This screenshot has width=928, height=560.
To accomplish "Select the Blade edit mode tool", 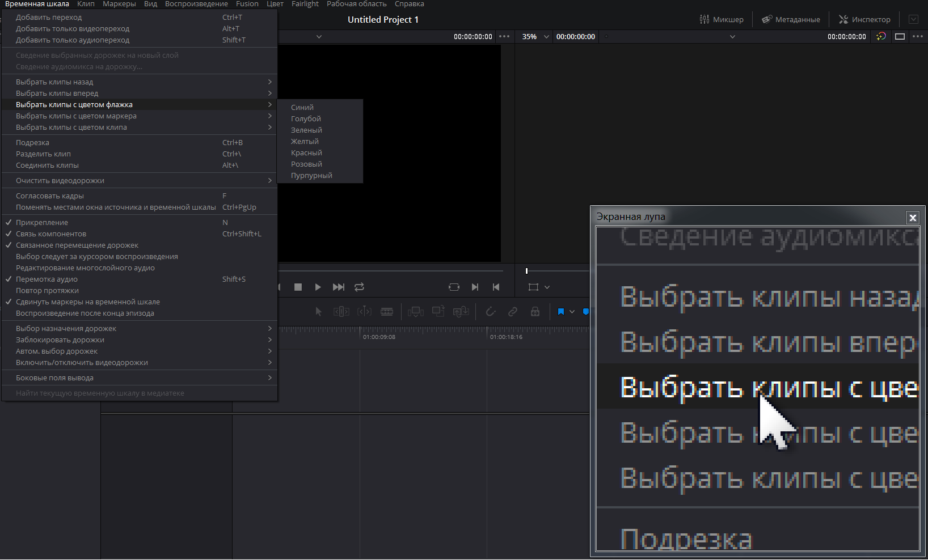I will [x=387, y=312].
